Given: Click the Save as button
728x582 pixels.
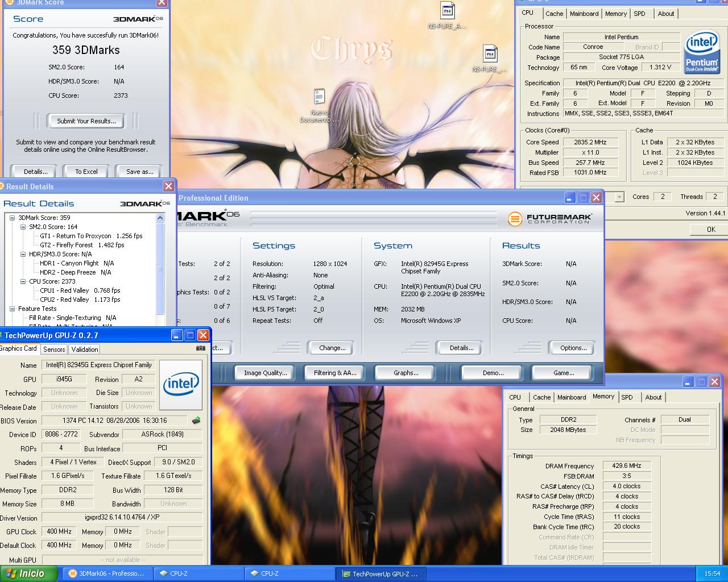Looking at the screenshot, I should pyautogui.click(x=140, y=172).
